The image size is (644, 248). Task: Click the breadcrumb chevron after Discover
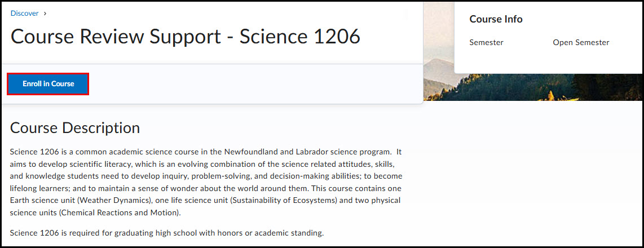pos(45,14)
